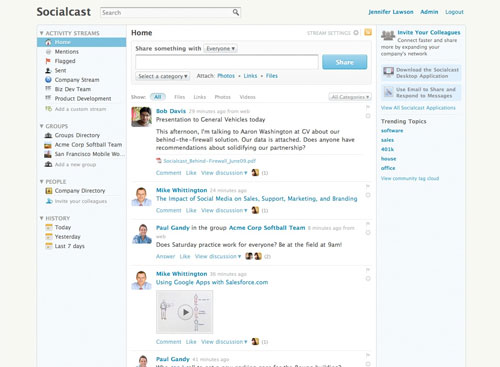Select the Links filter tab
Image resolution: width=500 pixels, height=367 pixels.
[x=200, y=97]
